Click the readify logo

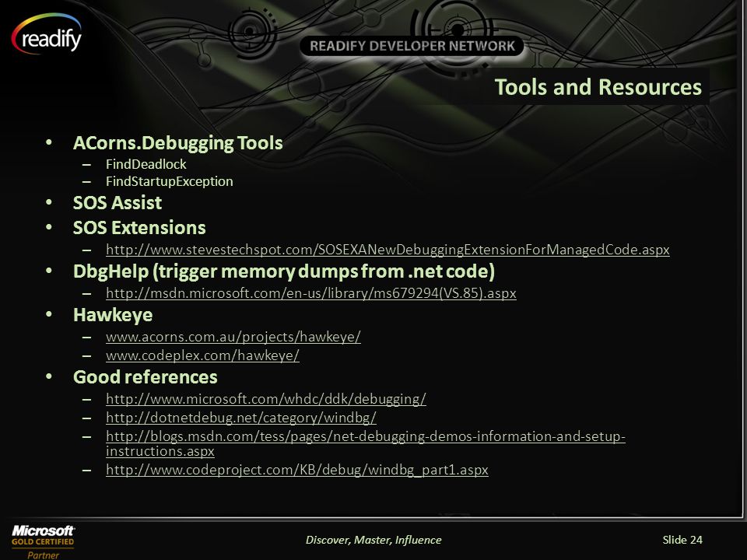click(x=47, y=34)
